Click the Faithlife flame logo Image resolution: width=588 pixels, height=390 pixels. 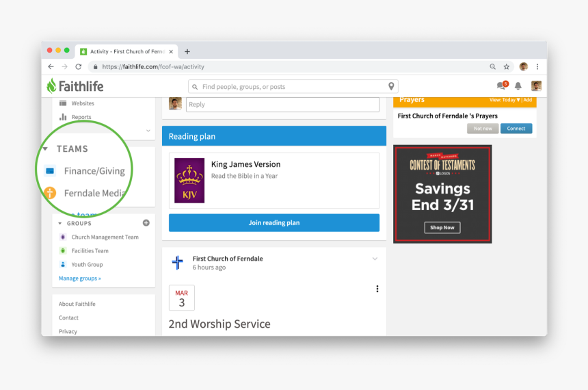(51, 86)
